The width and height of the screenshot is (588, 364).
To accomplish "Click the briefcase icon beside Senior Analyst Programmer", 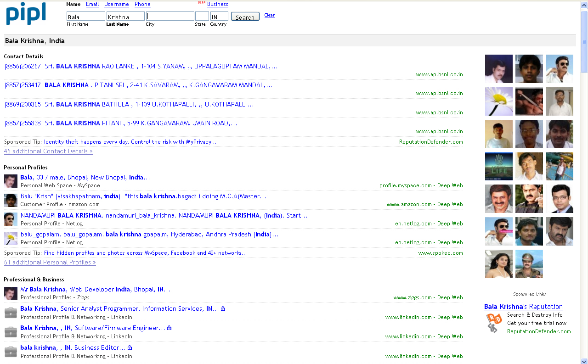I will point(11,313).
